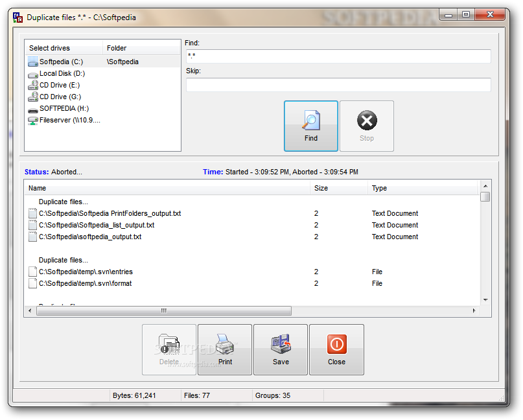The height and width of the screenshot is (420, 523).
Task: Select the SOFTPEDIA (H:) drive
Action: [x=64, y=108]
